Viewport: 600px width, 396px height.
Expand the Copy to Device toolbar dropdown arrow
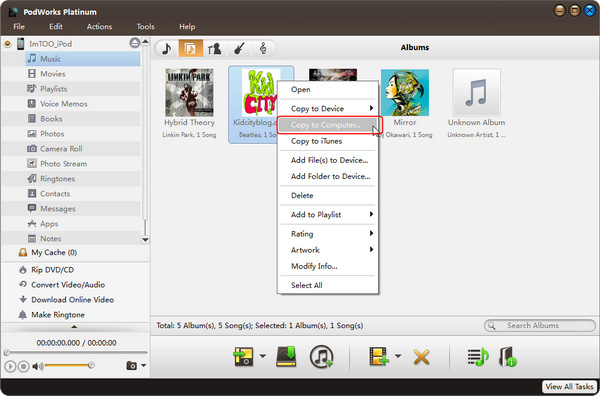click(262, 356)
